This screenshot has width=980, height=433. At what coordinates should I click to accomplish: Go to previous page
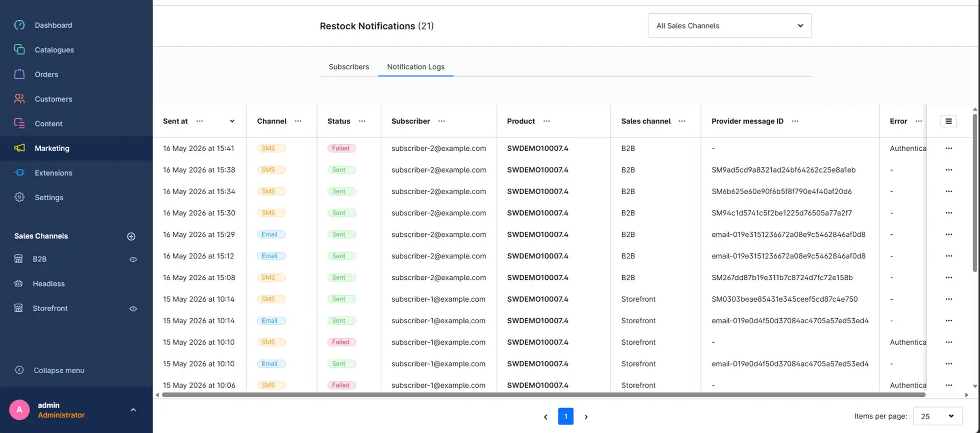tap(546, 417)
